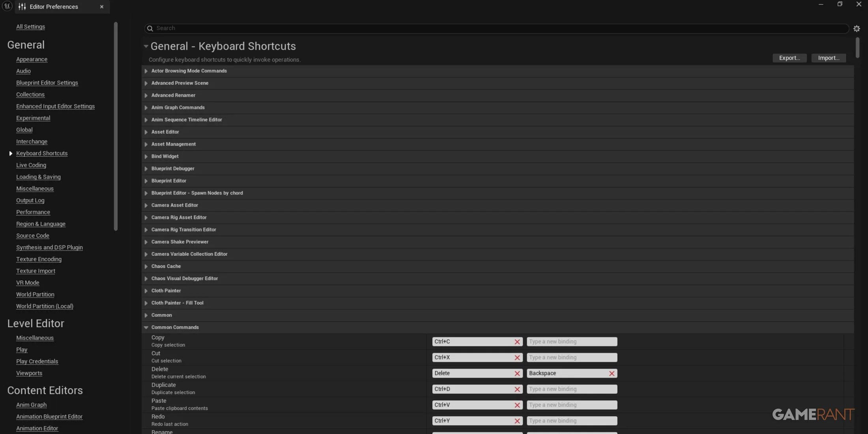Collapse General - Keyboard Shortcuts header
The image size is (868, 434).
coord(146,47)
